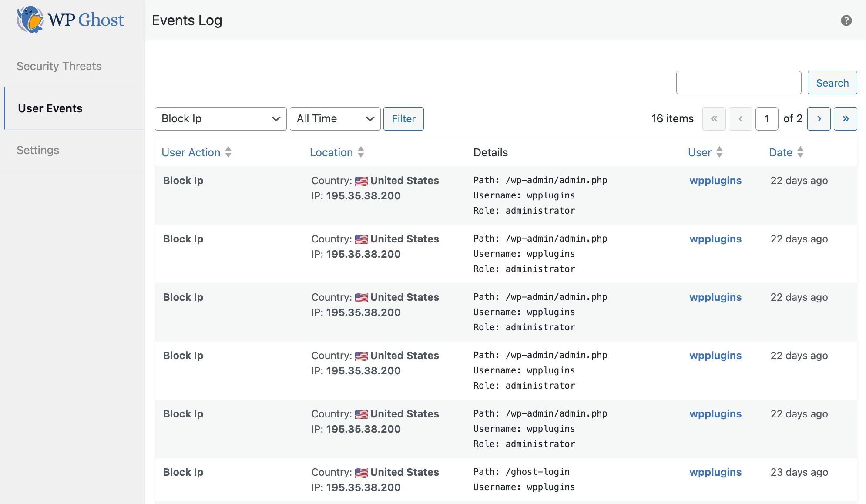The height and width of the screenshot is (504, 866).
Task: Click inside the search input field
Action: pos(738,83)
